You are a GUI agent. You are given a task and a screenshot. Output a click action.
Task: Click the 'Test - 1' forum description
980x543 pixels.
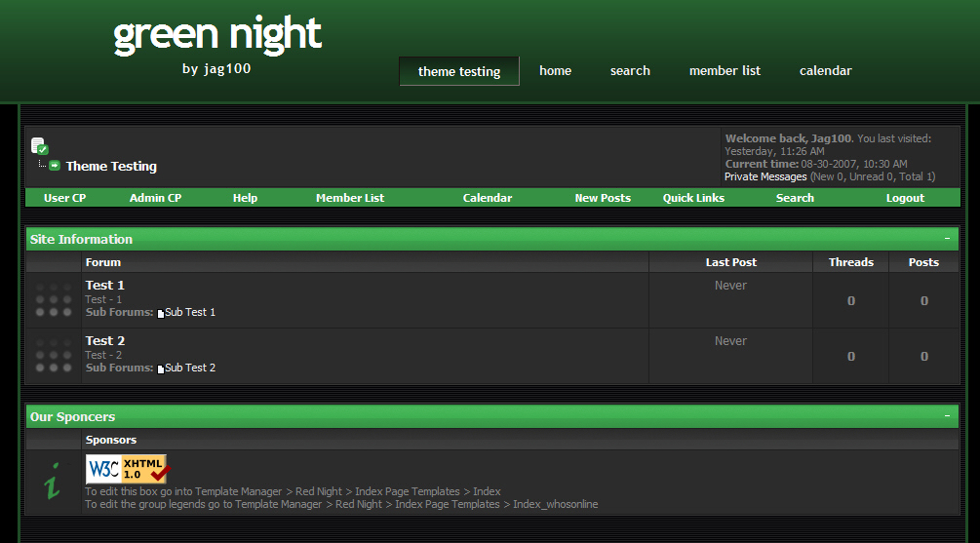pos(103,299)
